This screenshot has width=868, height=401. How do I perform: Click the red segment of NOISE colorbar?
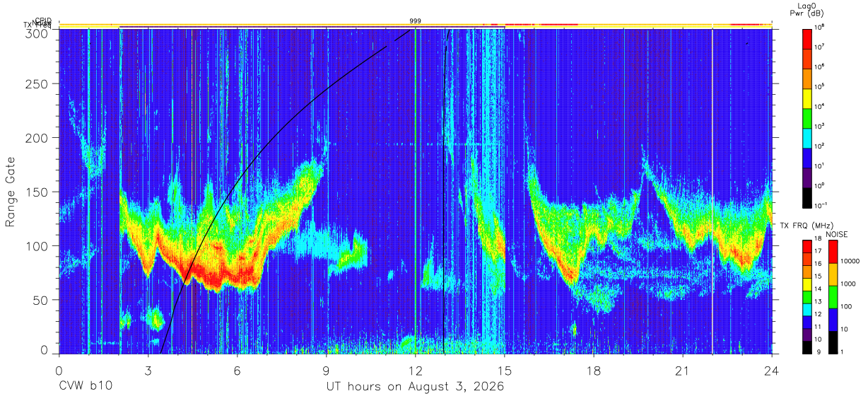[833, 251]
